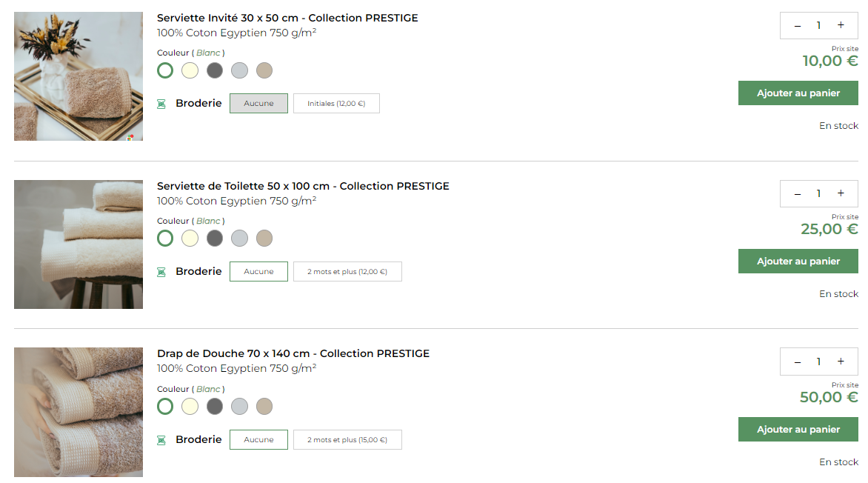868x483 pixels.
Task: Add Serviette Invité to cart
Action: tap(798, 93)
